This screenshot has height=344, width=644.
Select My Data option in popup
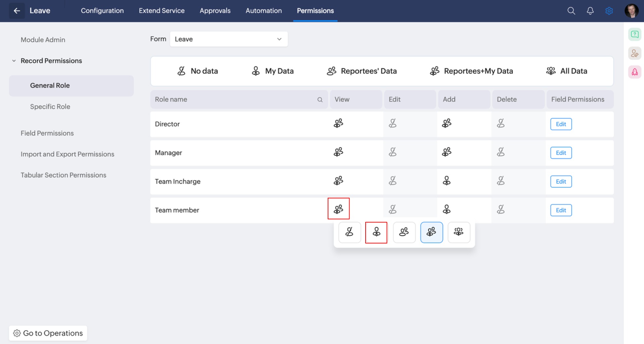click(x=376, y=232)
